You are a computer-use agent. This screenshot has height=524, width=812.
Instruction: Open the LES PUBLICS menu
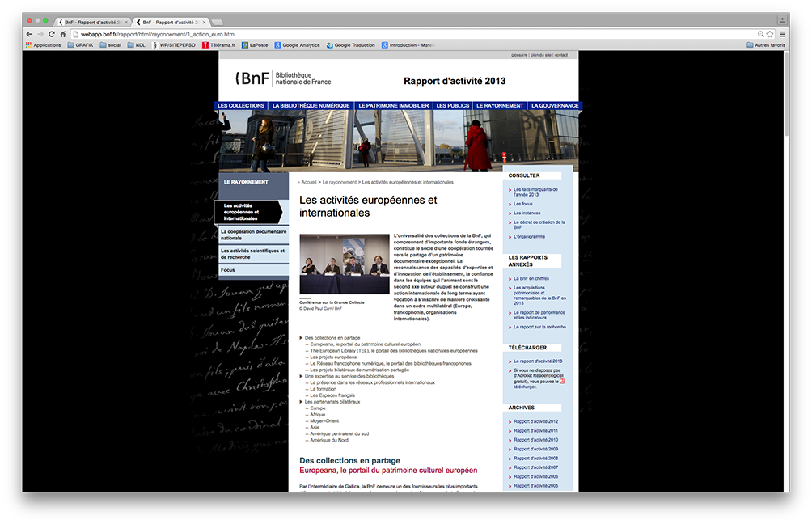(453, 106)
